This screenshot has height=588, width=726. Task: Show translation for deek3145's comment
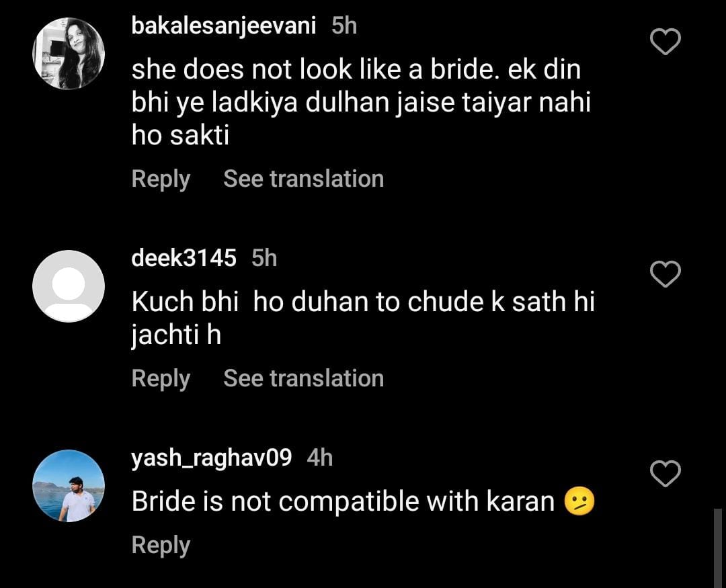(303, 378)
